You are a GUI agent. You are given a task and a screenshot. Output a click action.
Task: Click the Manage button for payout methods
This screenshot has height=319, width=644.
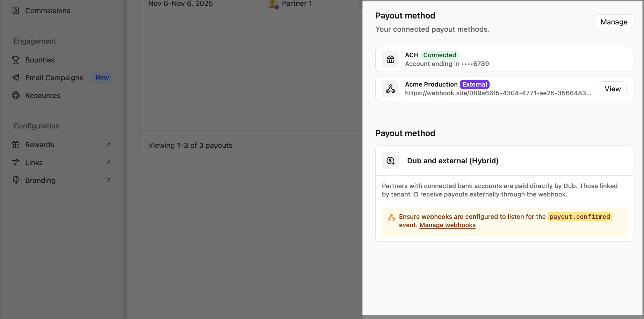click(614, 22)
